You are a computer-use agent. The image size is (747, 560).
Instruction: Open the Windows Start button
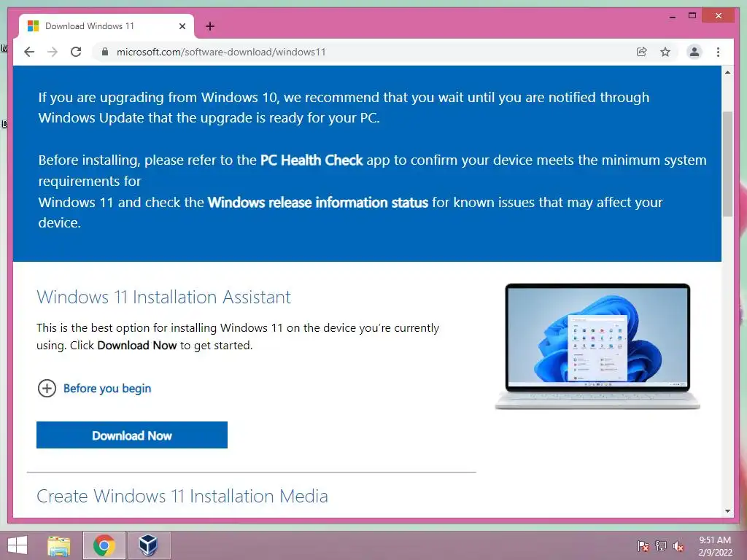point(18,545)
